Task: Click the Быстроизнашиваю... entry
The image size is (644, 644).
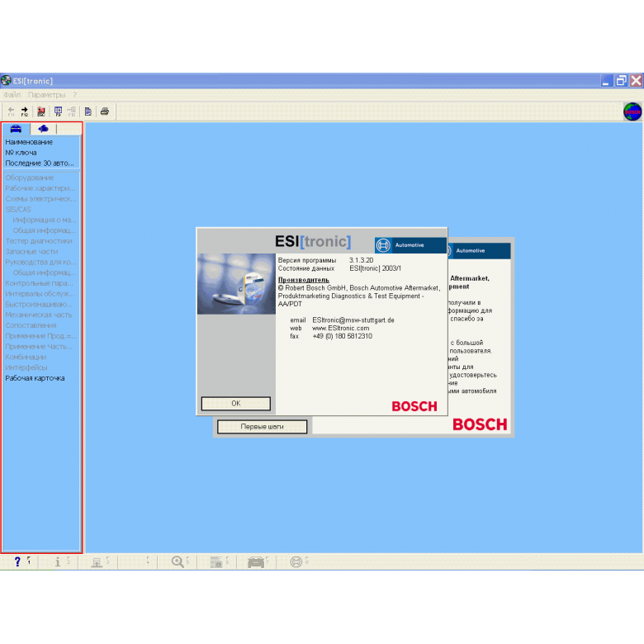Action: click(39, 305)
